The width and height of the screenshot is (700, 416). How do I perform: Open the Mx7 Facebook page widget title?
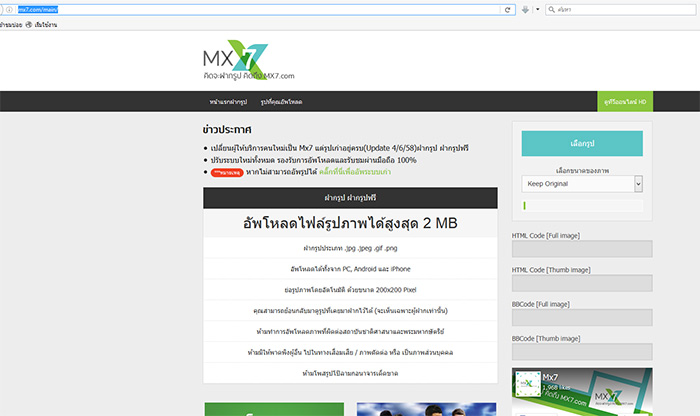[550, 378]
